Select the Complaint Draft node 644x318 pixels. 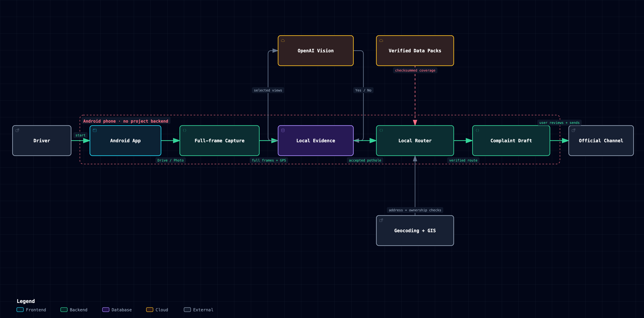[511, 141]
